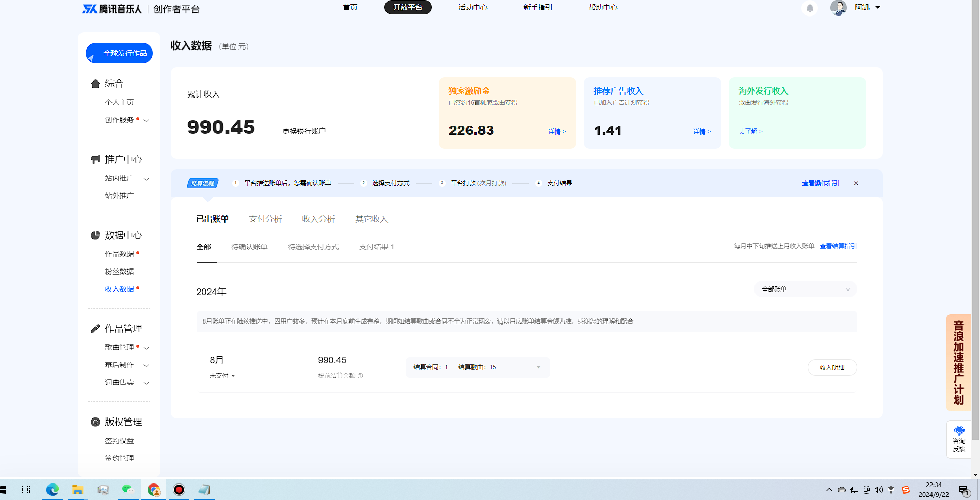Open 更换银行账户 link

[x=304, y=131]
